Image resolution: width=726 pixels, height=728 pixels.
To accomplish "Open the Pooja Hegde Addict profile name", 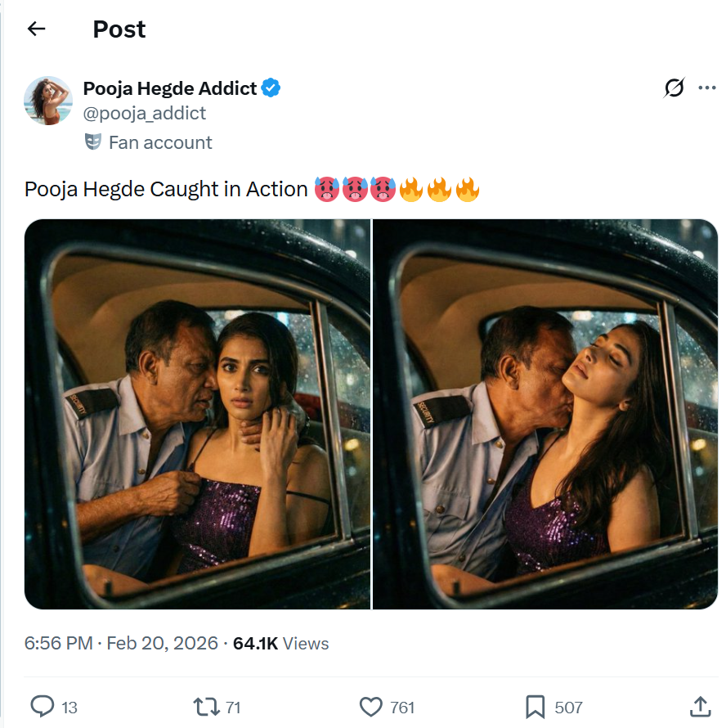I will (x=170, y=88).
